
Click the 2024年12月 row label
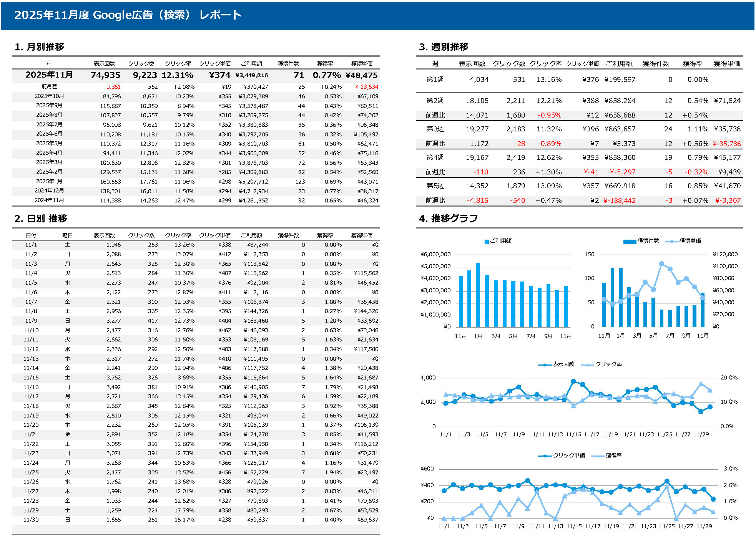[49, 191]
